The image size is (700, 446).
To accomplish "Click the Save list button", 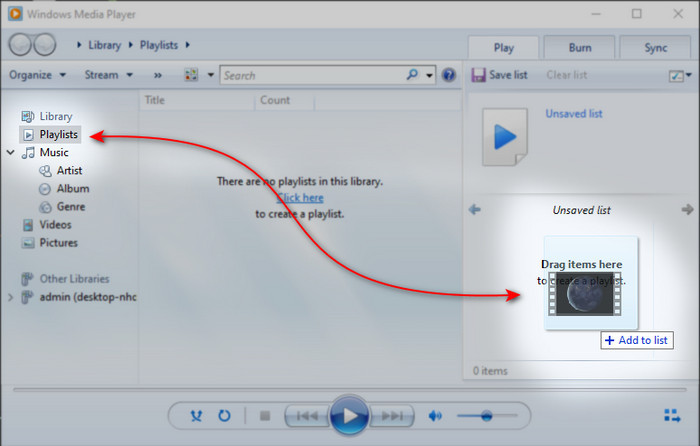I will coord(500,75).
